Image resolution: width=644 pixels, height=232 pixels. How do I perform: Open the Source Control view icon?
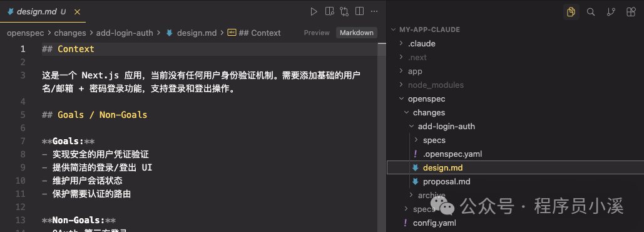click(x=611, y=12)
